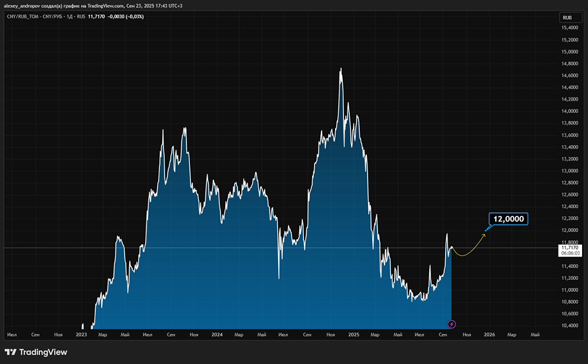588x364 pixels.
Task: Click the 10,4000 mark on price scale
Action: (570, 325)
